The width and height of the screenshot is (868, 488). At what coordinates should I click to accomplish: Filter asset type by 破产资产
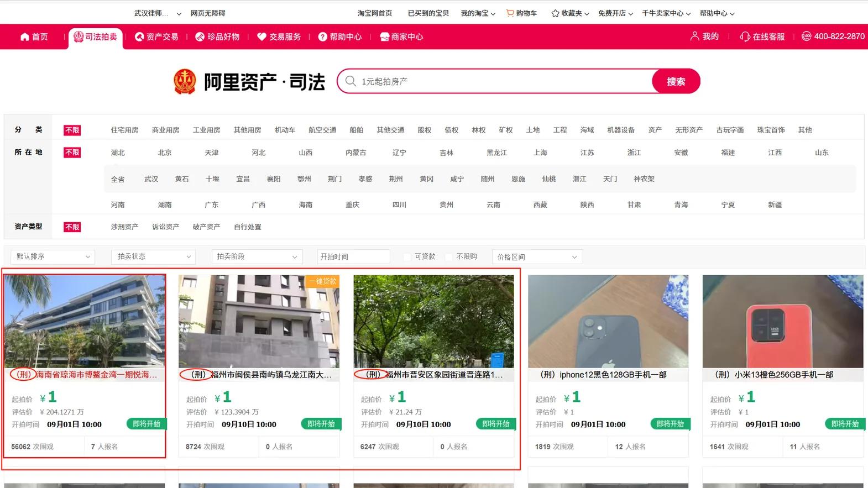(206, 227)
